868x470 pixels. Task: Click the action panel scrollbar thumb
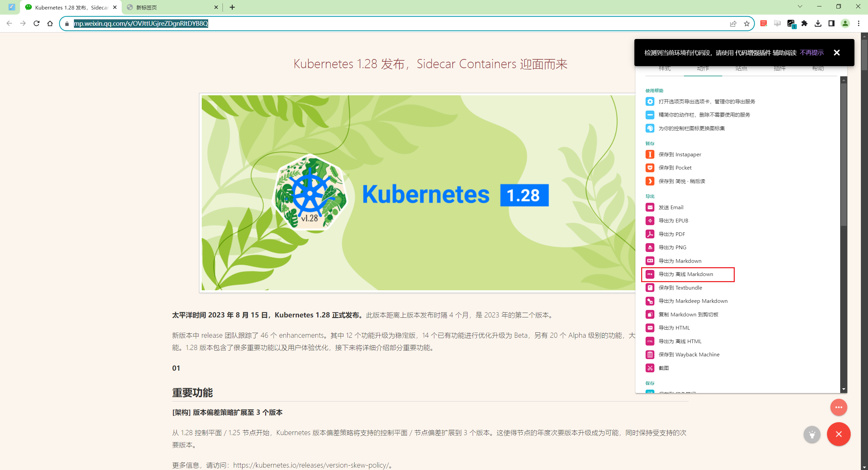click(x=844, y=155)
